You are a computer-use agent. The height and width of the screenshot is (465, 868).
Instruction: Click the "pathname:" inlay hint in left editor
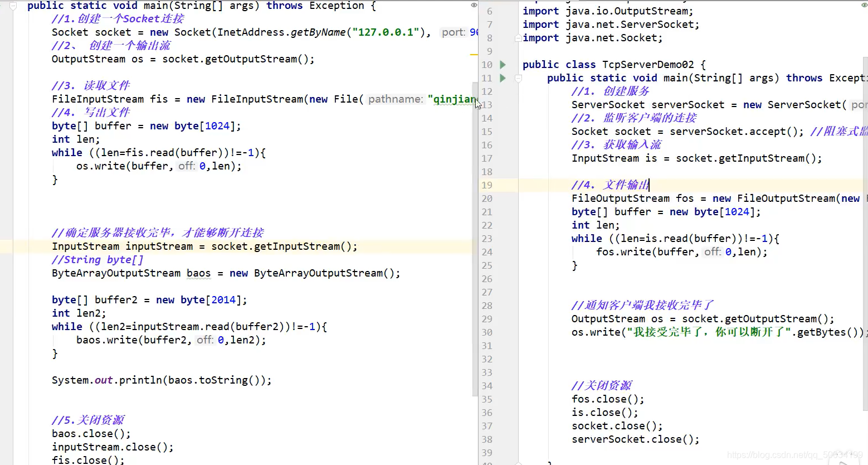396,99
